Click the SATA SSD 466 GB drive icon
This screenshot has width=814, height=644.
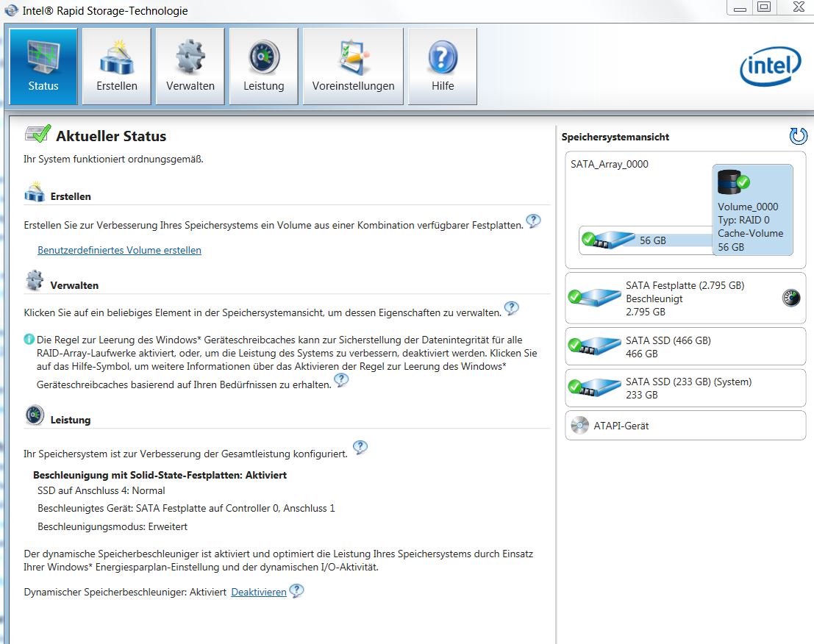(x=595, y=346)
